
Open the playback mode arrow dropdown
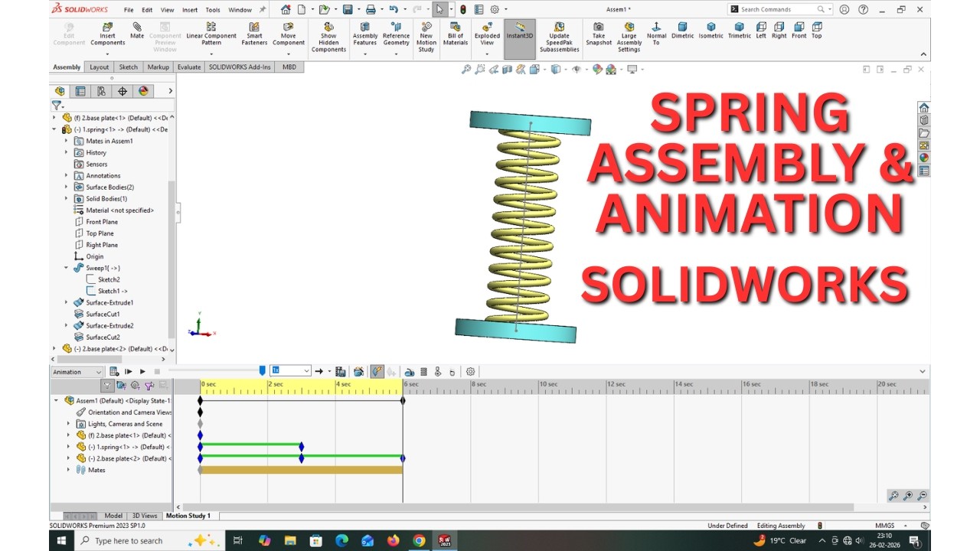(329, 371)
